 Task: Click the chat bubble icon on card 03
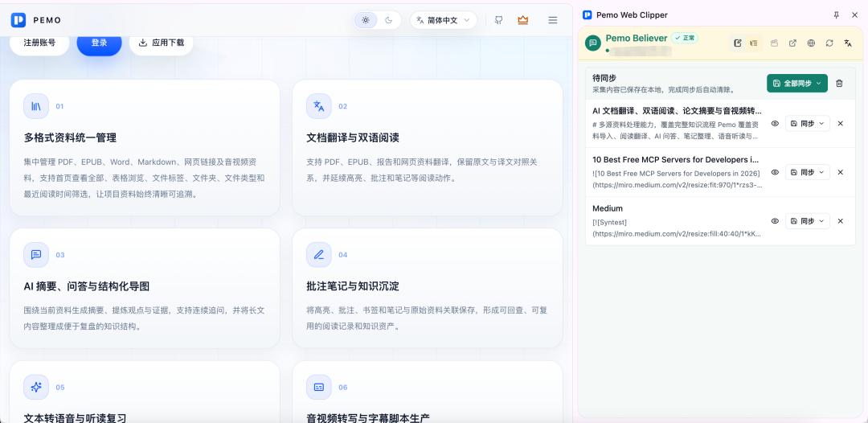tap(36, 255)
